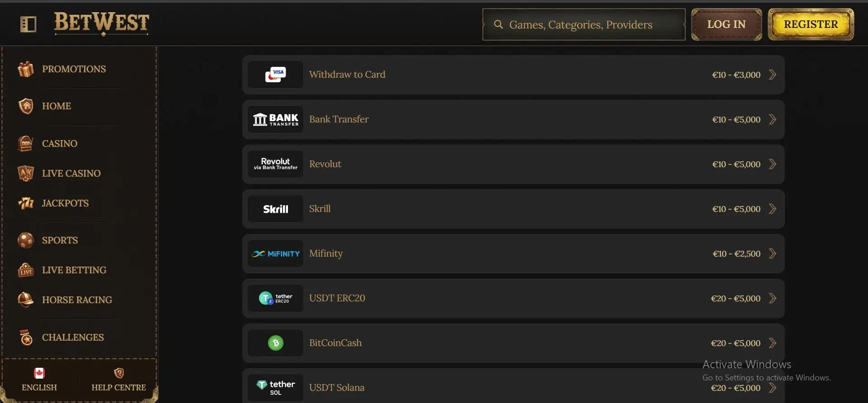Expand the Withdraw to Card chevron

point(773,75)
